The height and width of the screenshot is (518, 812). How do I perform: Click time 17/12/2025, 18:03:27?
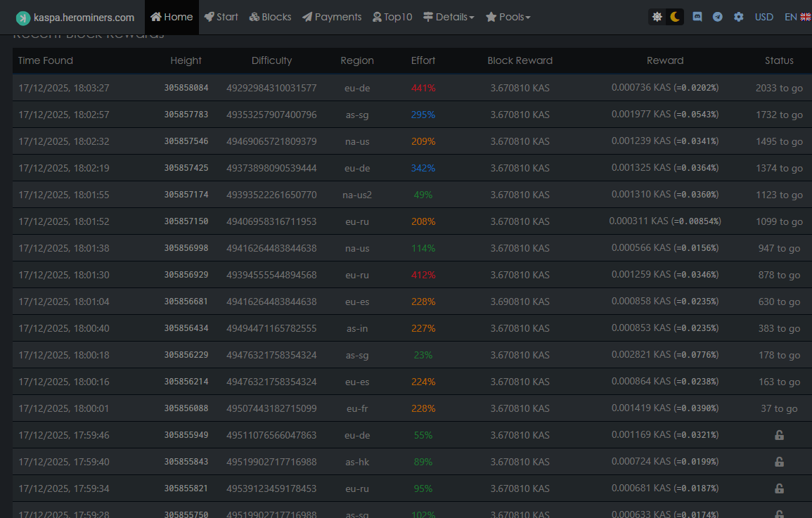64,88
